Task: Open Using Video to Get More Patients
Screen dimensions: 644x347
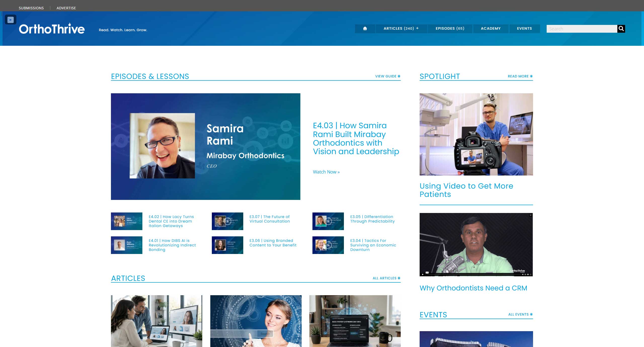Action: point(466,190)
